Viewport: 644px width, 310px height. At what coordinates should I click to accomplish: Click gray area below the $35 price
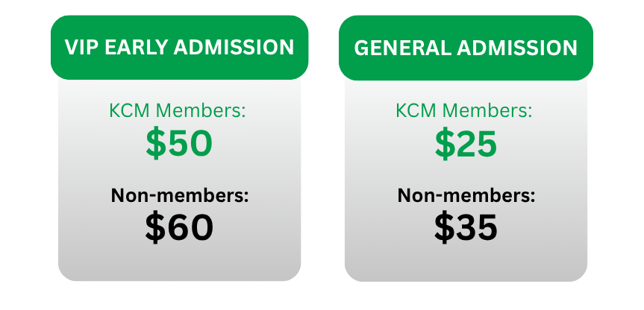466,262
